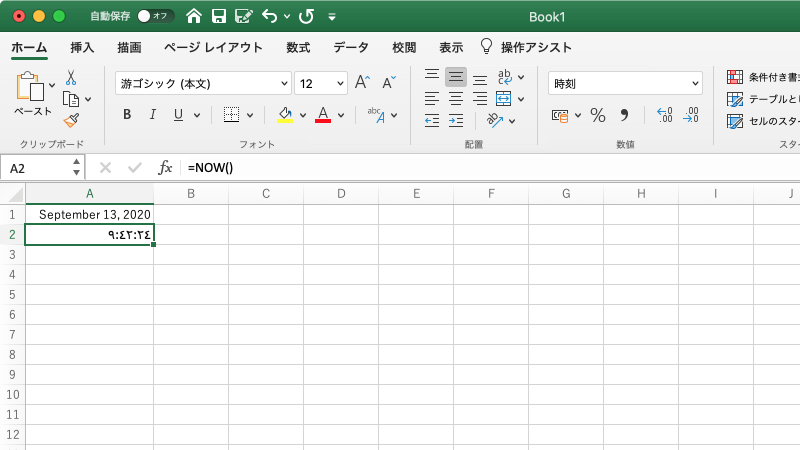The image size is (800, 450).
Task: Click the format as table icon
Action: 735,99
